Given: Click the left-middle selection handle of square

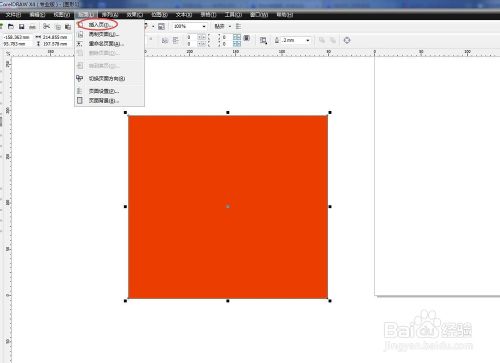Looking at the screenshot, I should pos(126,207).
